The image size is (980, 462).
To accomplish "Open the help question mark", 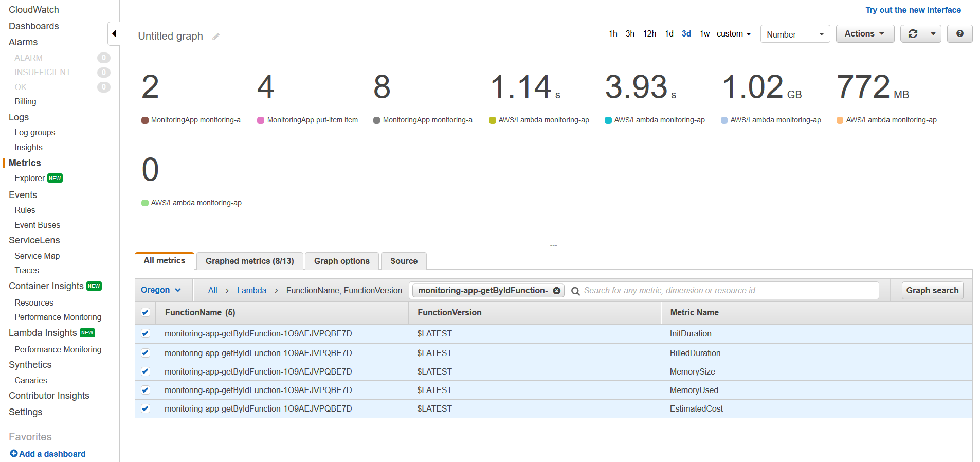I will pos(959,34).
